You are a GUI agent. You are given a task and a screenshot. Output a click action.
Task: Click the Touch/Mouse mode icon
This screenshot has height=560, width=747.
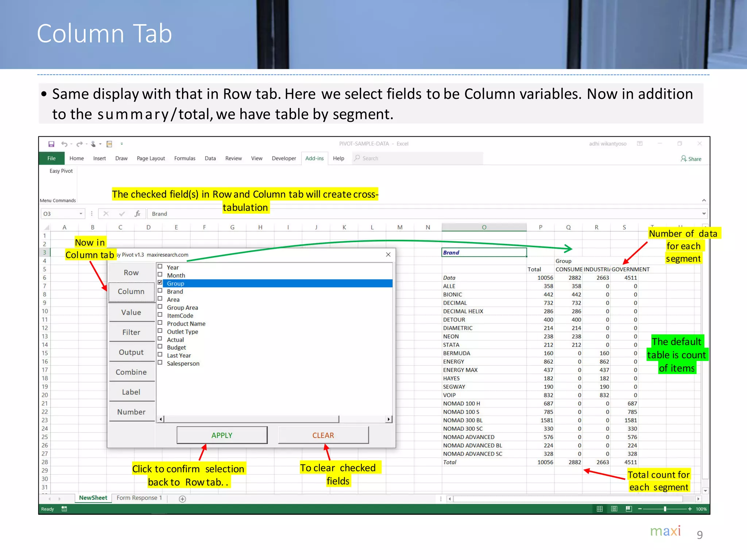click(93, 144)
